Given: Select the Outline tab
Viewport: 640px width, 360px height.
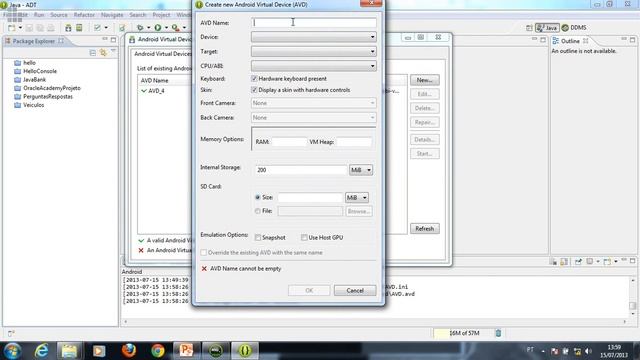Looking at the screenshot, I should pos(570,41).
